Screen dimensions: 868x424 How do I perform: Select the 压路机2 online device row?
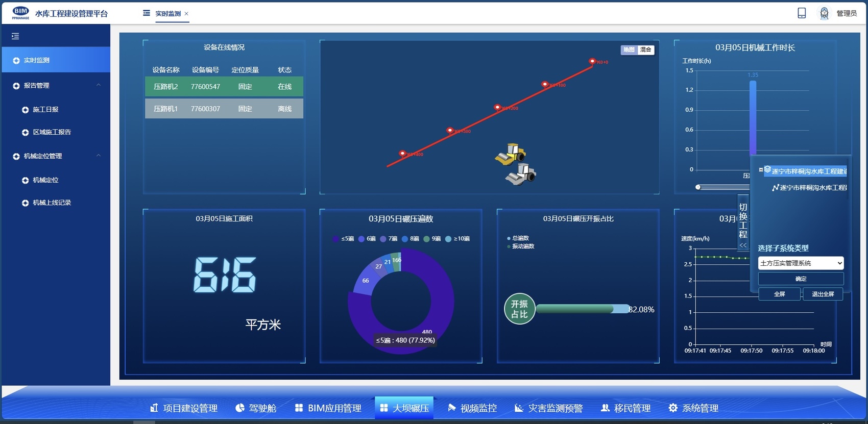click(x=224, y=87)
